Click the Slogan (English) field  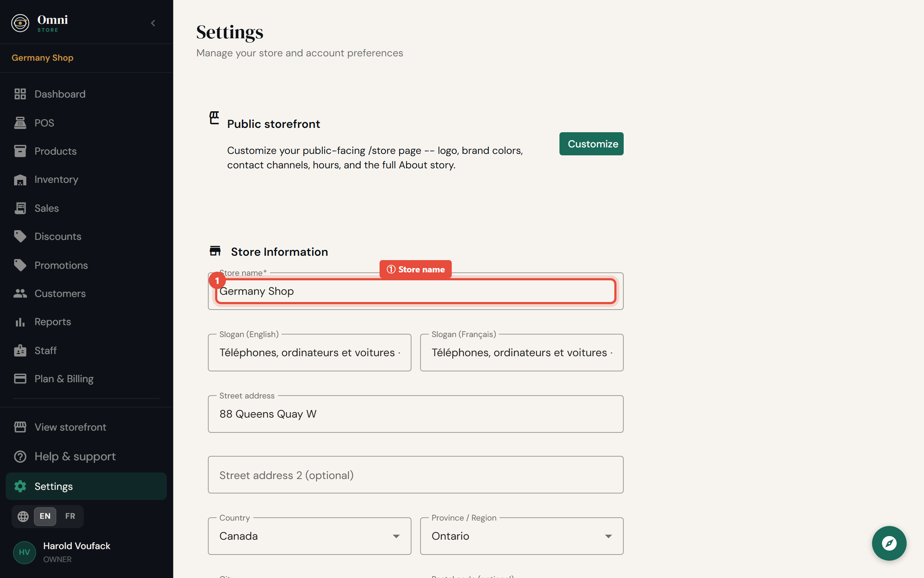pos(309,353)
